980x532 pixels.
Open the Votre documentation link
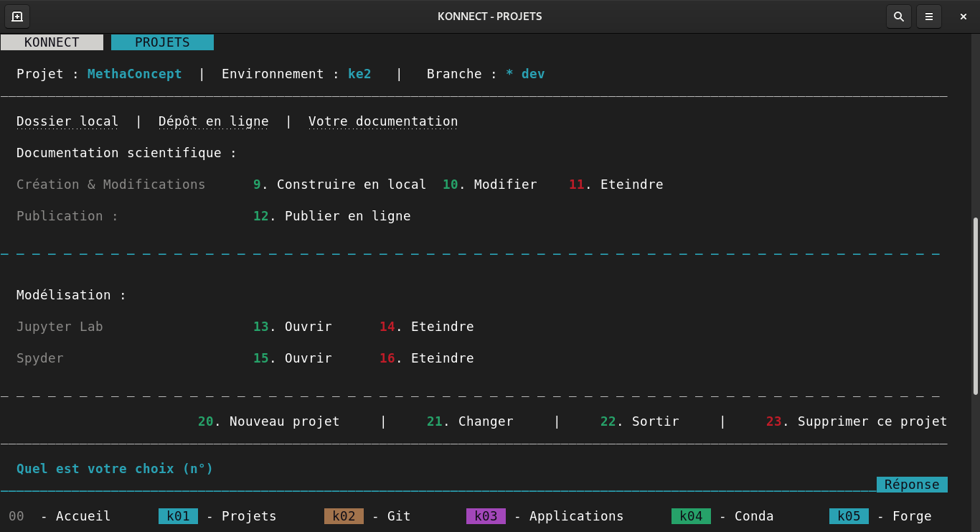point(382,121)
